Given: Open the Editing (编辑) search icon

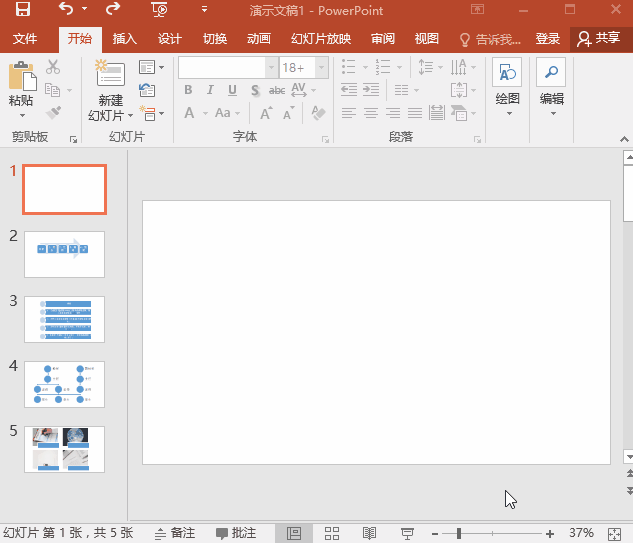Looking at the screenshot, I should [551, 73].
